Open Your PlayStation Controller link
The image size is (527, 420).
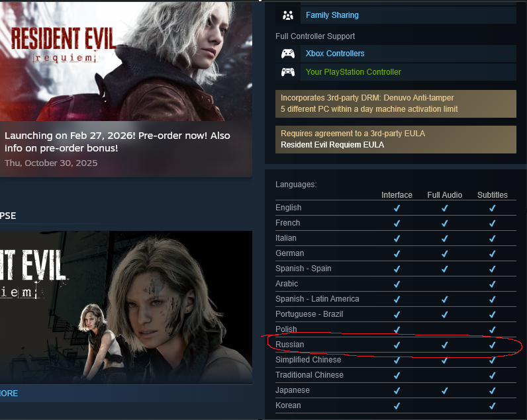354,72
